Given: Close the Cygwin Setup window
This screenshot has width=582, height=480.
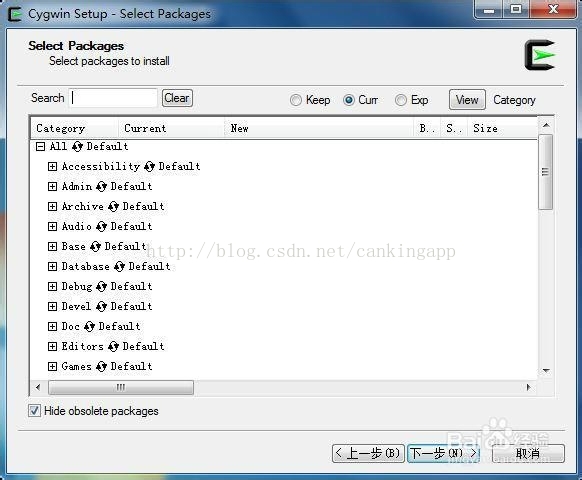Looking at the screenshot, I should pos(553,9).
